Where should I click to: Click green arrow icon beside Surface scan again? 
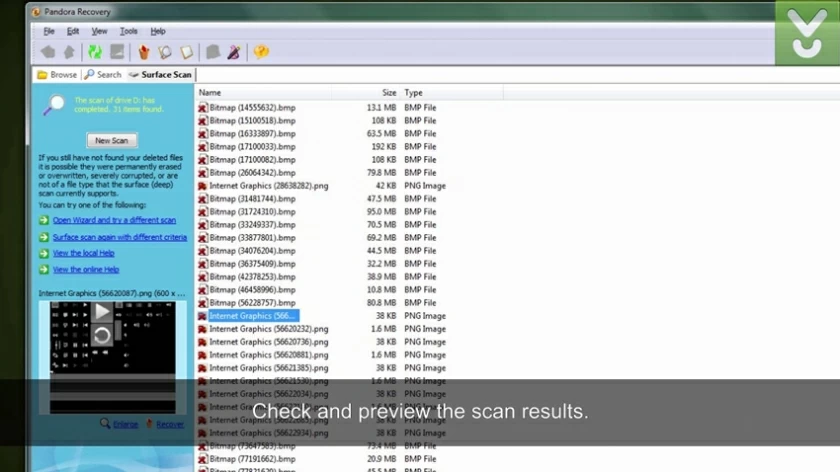pos(44,237)
